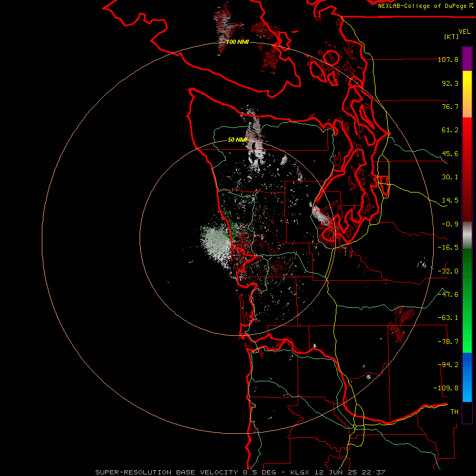
Task: Click the blue segment of velocity color bar
Action: click(x=467, y=377)
